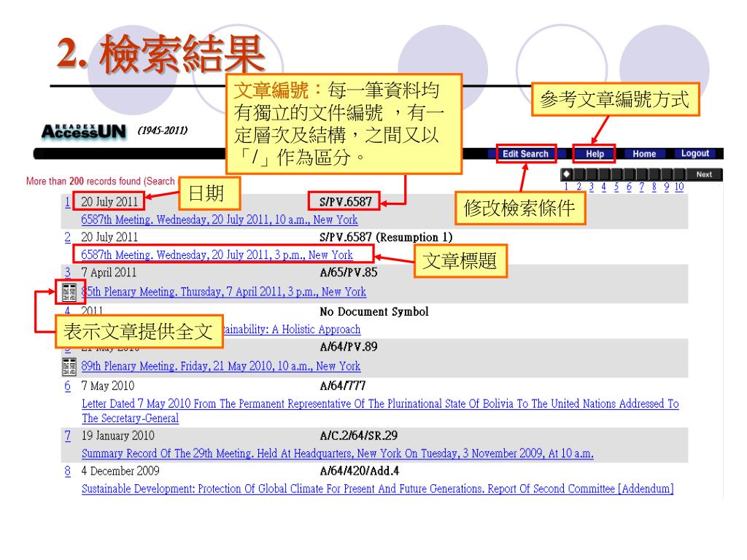Open result number 6 link
747x560 pixels.
click(x=68, y=386)
